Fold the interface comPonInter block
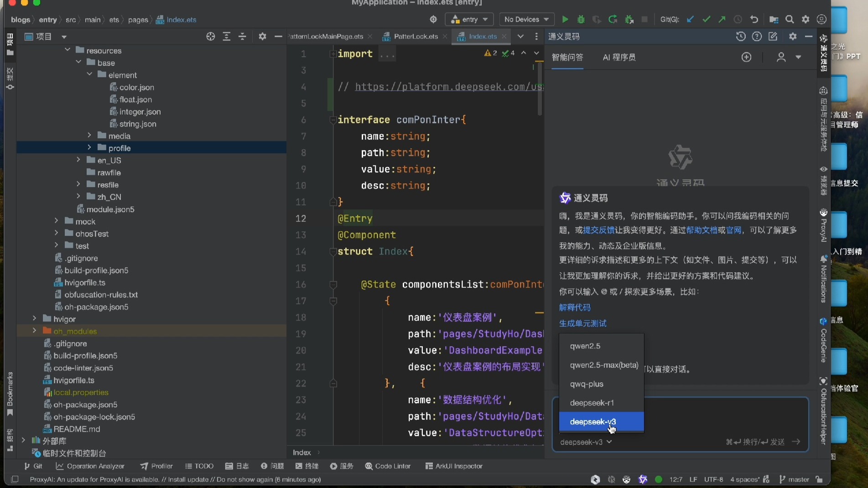Image resolution: width=868 pixels, height=488 pixels. coord(333,120)
